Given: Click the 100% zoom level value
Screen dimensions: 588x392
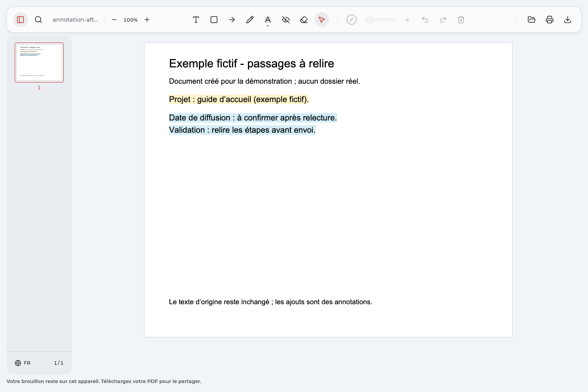Looking at the screenshot, I should 131,20.
